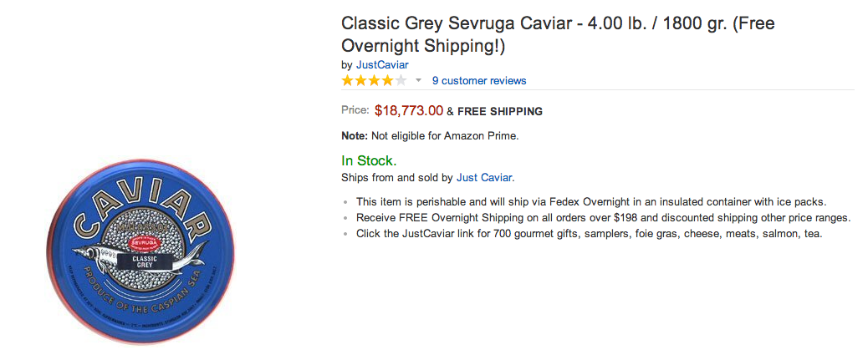Click the Classic Grey Sevruga Caviar title
Image resolution: width=868 pixels, height=360 pixels.
(558, 34)
